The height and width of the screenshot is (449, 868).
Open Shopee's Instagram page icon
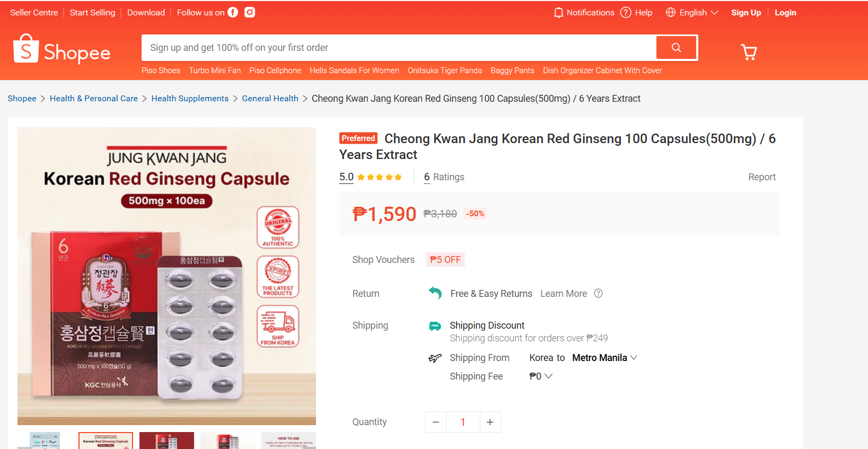click(250, 12)
